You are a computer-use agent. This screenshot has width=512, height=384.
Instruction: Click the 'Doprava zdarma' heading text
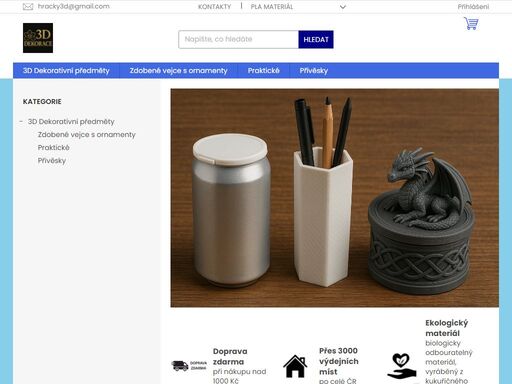click(x=230, y=356)
